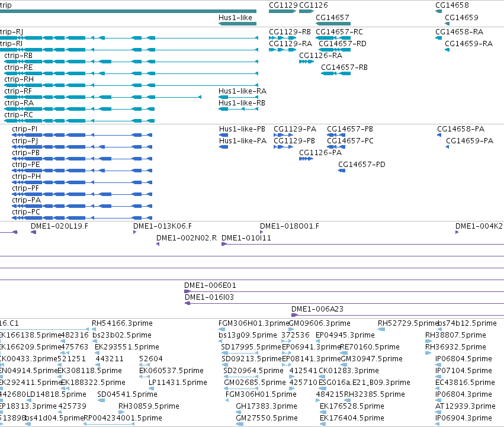Screen dimensions: 504x427
Task: Select BAC end DME1-013K06.F
Action: [162, 226]
